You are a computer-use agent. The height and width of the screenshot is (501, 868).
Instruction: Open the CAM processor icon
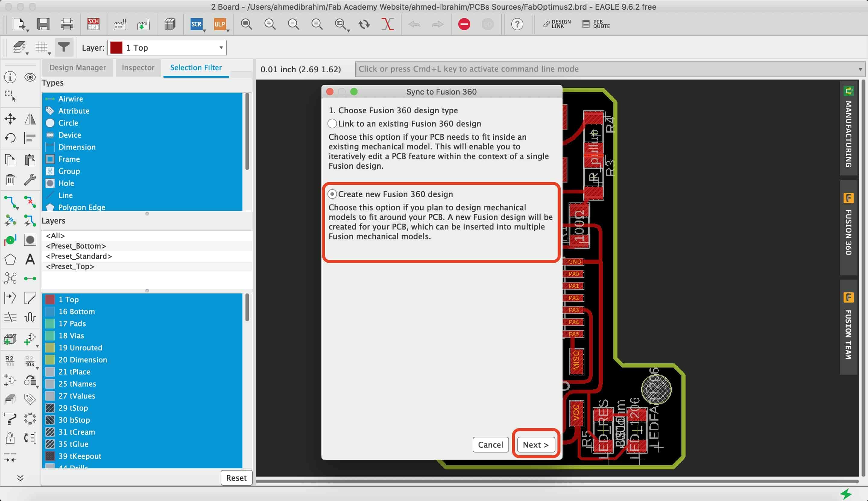click(120, 24)
